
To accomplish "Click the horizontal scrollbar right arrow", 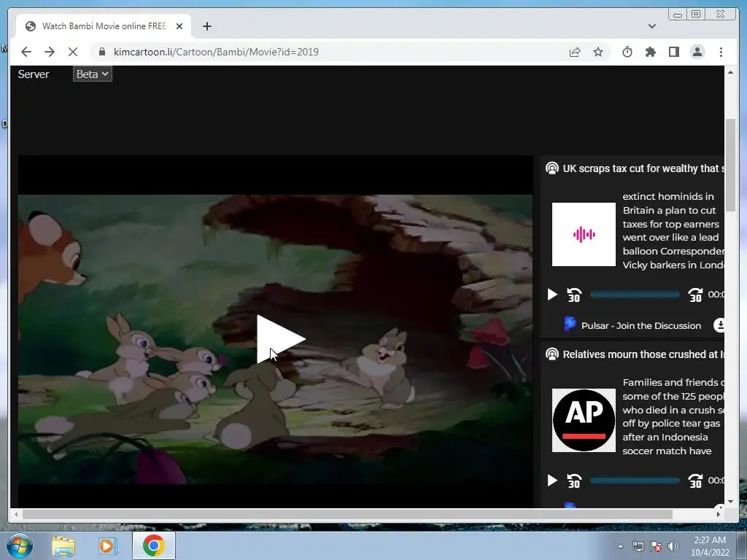I will (x=719, y=514).
